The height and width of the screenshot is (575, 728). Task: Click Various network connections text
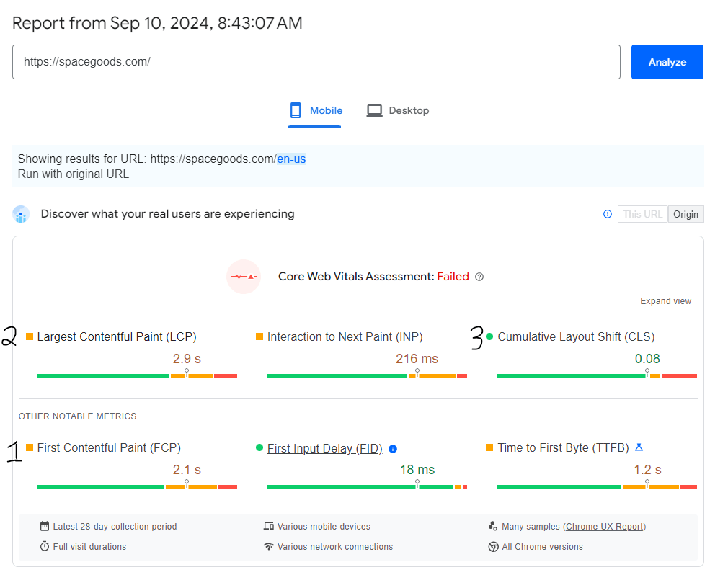pos(335,547)
